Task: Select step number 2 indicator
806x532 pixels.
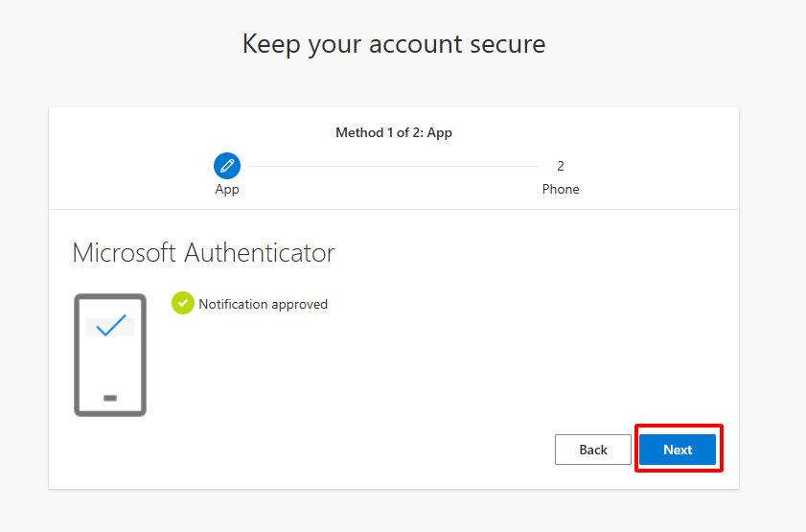Action: coord(561,166)
